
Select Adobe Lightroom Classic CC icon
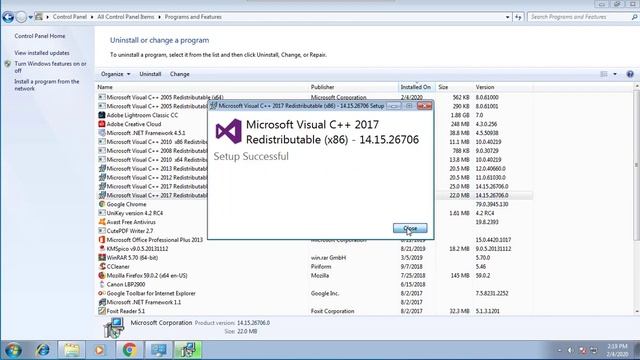102,115
